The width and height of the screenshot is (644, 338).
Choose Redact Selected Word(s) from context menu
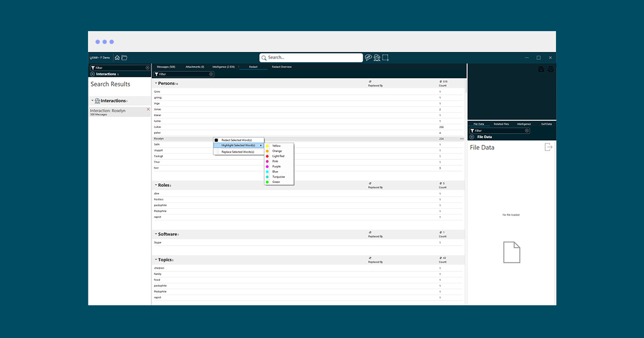(237, 140)
